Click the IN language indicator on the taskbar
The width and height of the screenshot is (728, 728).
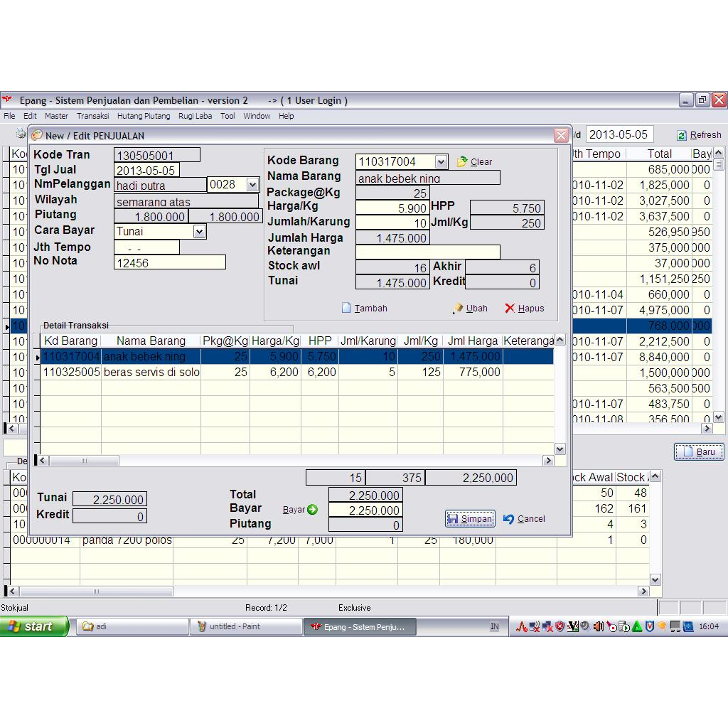pos(495,627)
